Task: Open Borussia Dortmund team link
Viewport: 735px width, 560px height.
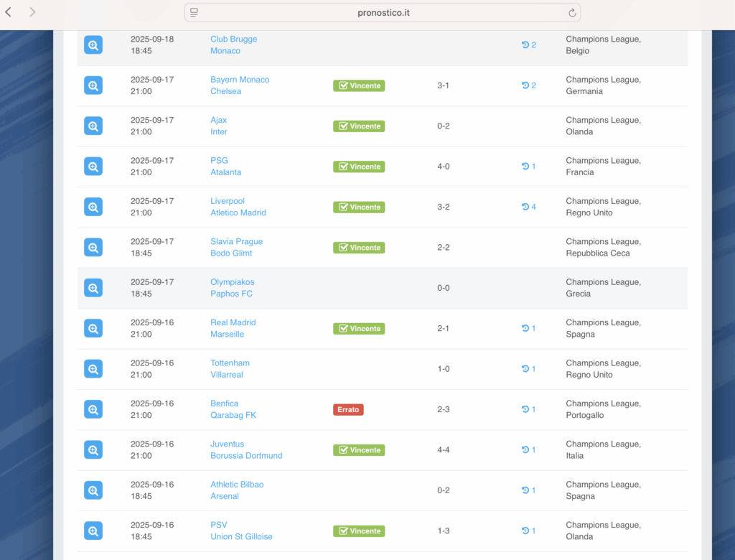Action: point(246,456)
